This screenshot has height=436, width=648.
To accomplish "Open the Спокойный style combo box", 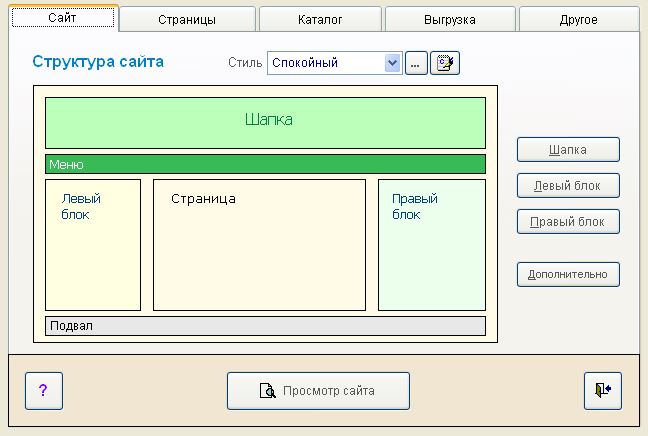I will point(335,63).
